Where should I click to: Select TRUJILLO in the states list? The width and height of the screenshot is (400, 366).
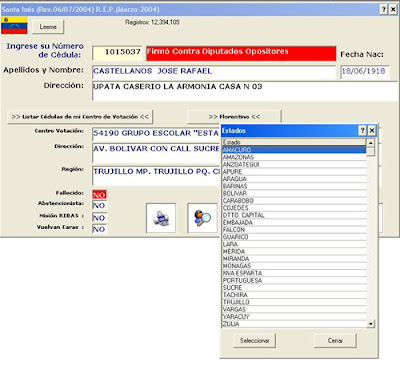click(x=294, y=302)
